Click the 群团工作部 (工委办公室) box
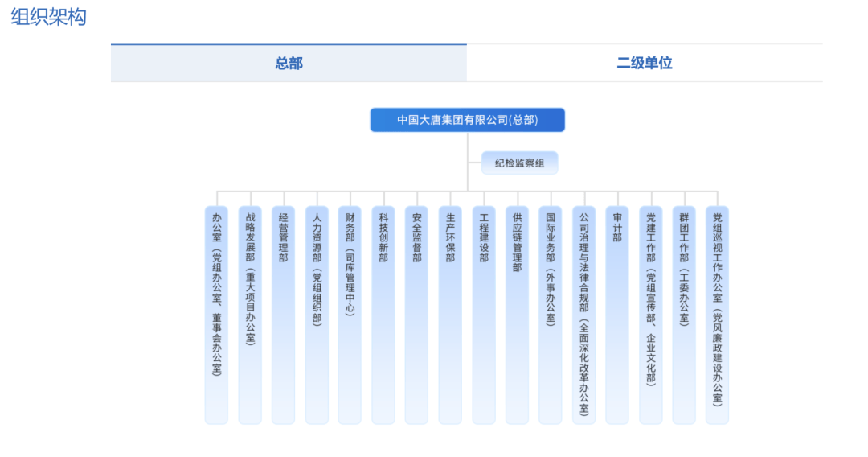Viewport: 868px width, 457px height. 684,315
